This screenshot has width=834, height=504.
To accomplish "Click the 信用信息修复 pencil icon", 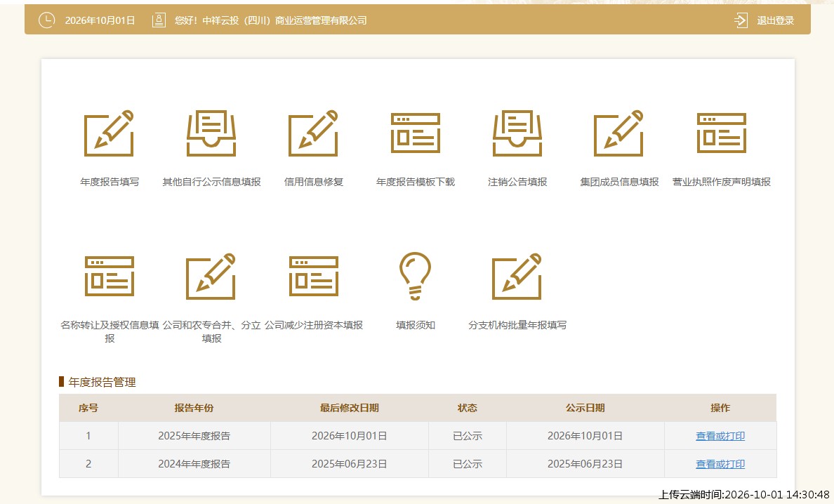I will pos(313,133).
